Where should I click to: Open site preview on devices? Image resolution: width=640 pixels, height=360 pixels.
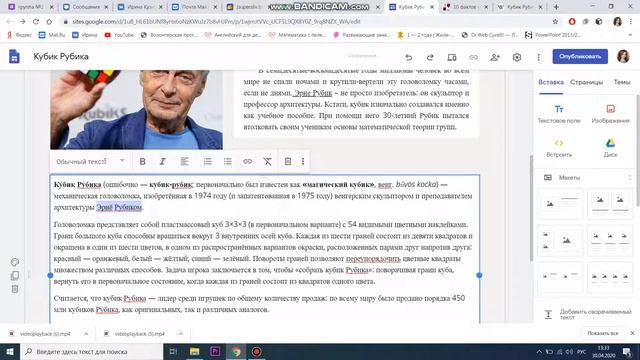tap(452, 57)
